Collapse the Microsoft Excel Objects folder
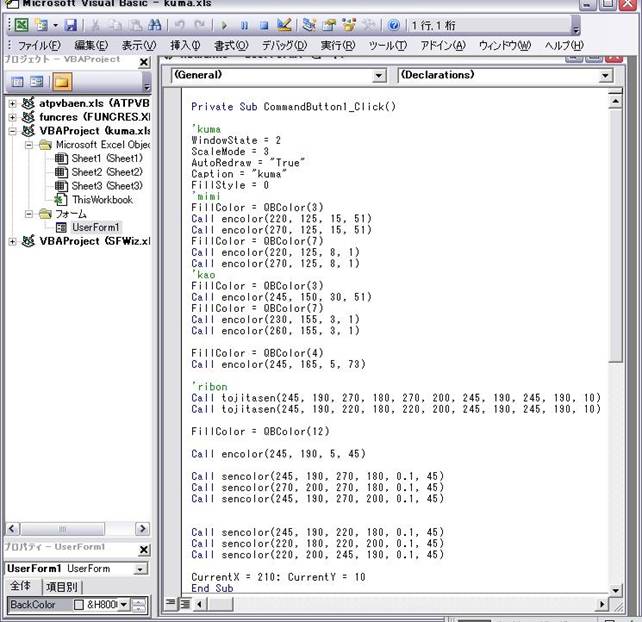642x622 pixels. tap(29, 145)
